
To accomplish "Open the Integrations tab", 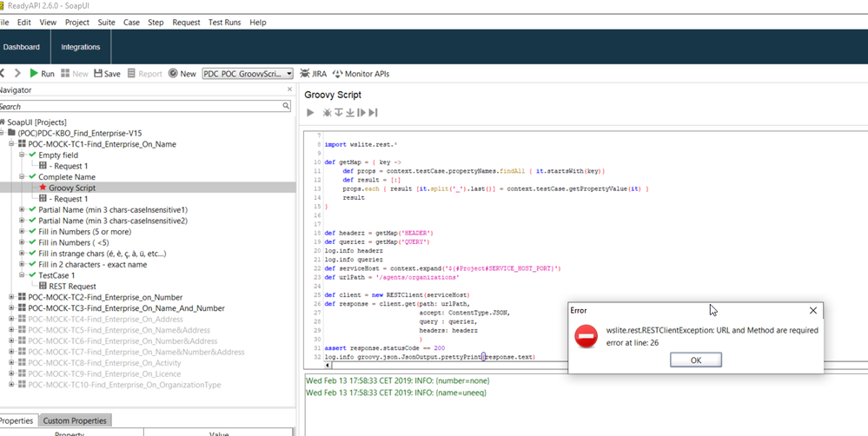I will click(x=81, y=47).
